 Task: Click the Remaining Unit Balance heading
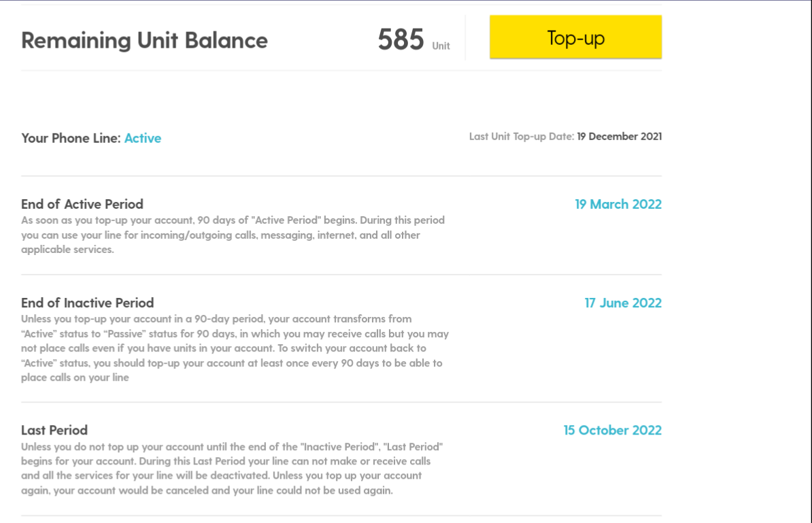[x=144, y=40]
